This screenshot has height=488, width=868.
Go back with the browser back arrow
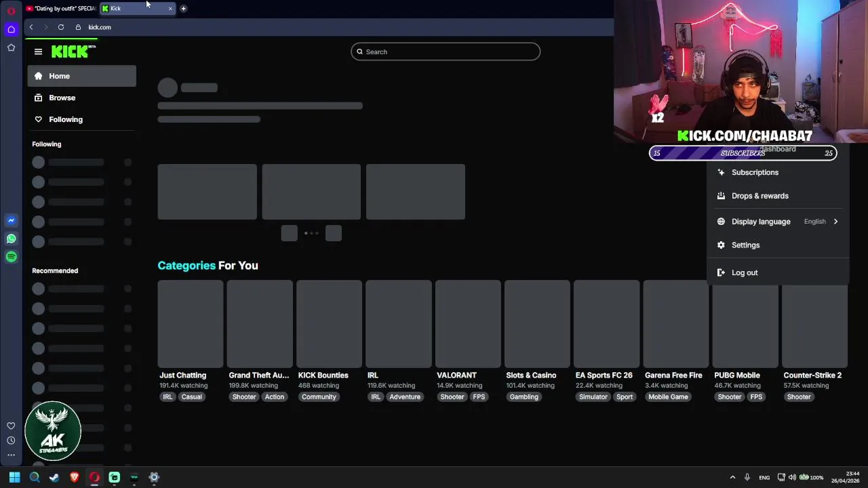coord(31,27)
